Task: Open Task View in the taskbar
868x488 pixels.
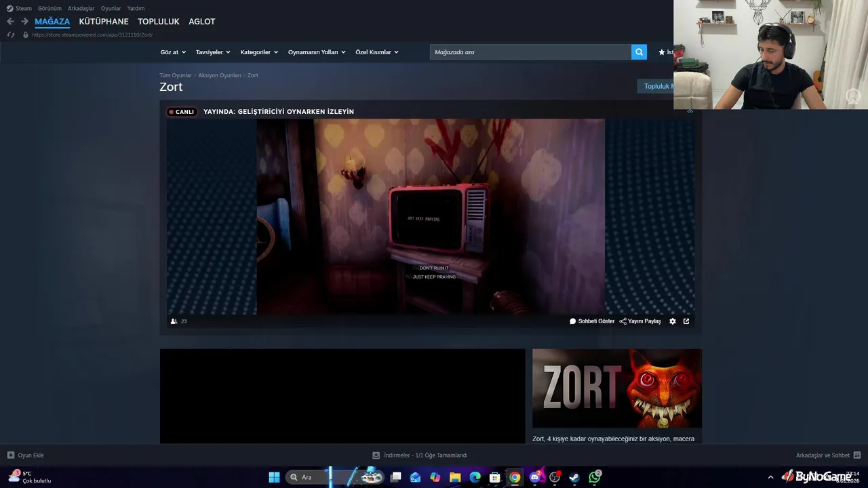Action: pyautogui.click(x=396, y=477)
